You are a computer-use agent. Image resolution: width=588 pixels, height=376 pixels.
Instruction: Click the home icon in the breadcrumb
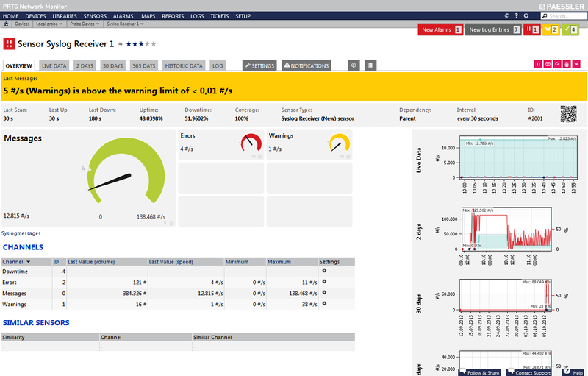6,24
